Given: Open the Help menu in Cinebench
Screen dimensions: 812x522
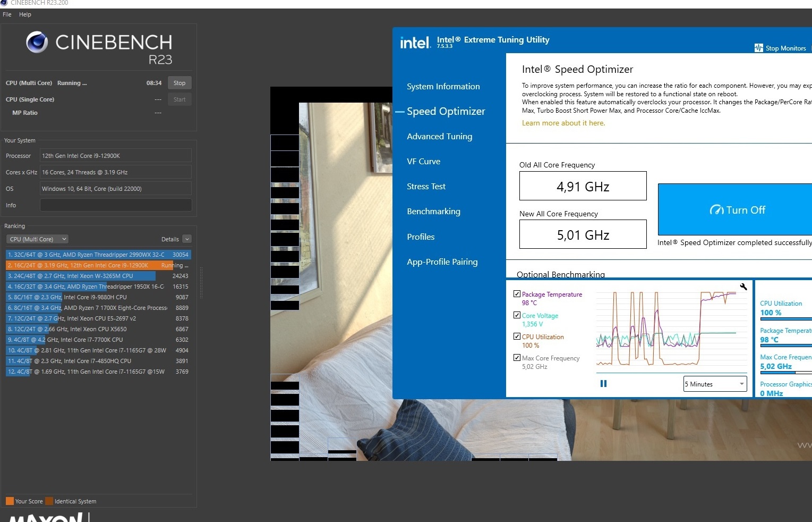Looking at the screenshot, I should pos(25,14).
